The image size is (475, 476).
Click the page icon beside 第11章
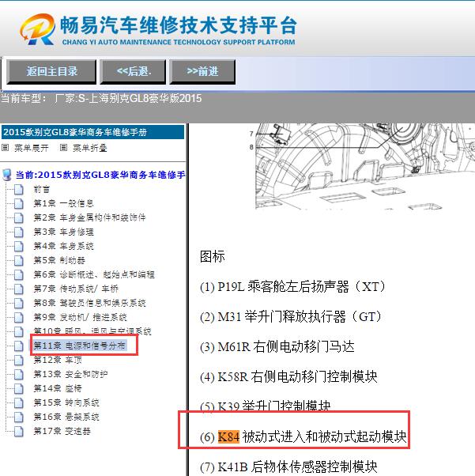pos(19,346)
